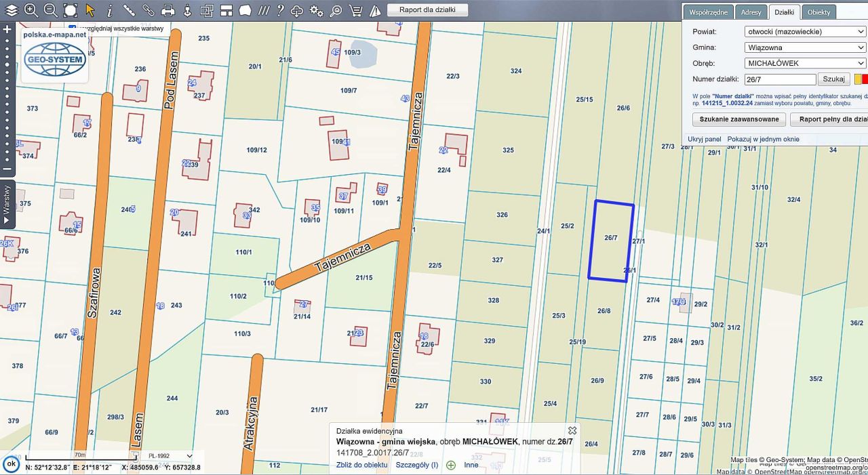Image resolution: width=868 pixels, height=475 pixels.
Task: Click the print map icon
Action: point(169,10)
